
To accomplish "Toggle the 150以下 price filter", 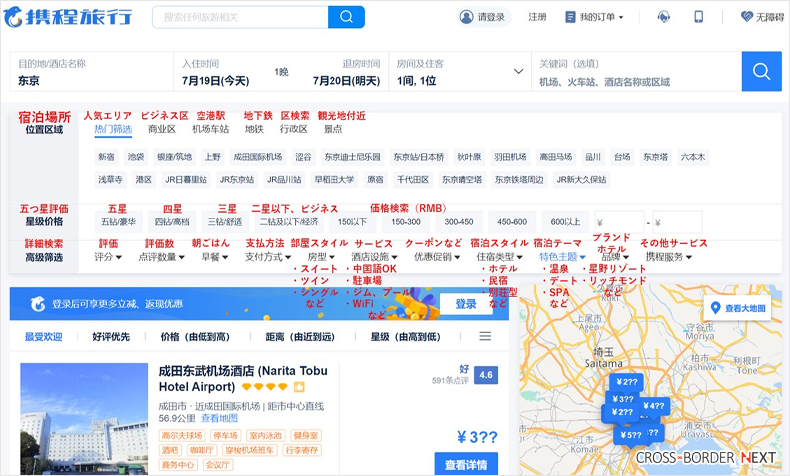I will (352, 222).
